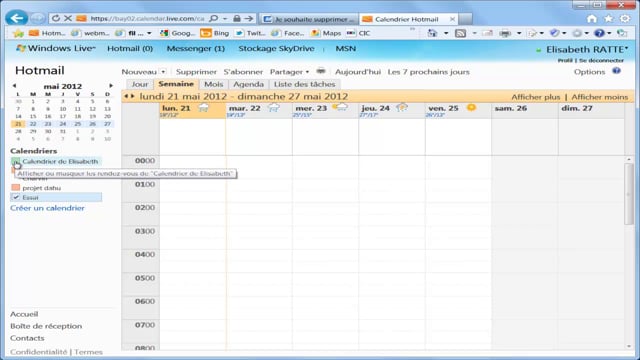Click the Afficher moins link
Image resolution: width=640 pixels, height=360 pixels.
(x=600, y=97)
